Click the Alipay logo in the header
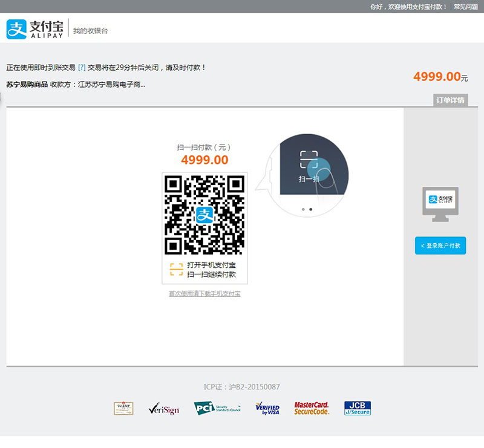This screenshot has height=448, width=484. point(35,29)
